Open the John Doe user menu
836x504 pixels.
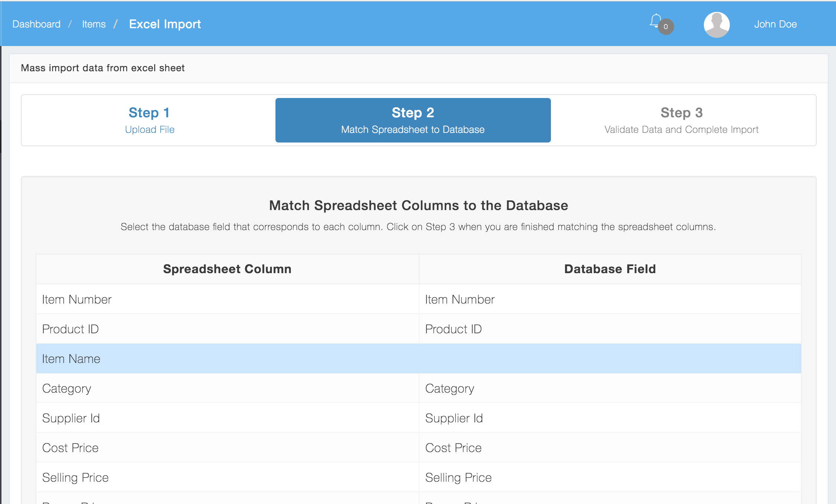pos(775,24)
